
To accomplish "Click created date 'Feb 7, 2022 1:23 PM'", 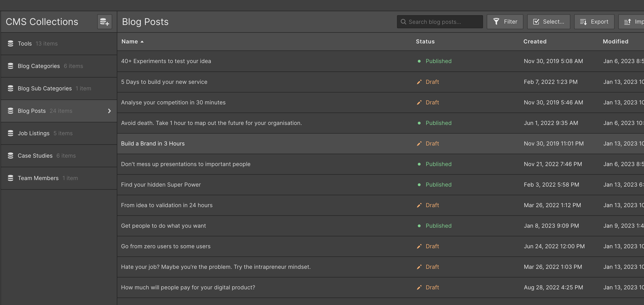I will point(551,82).
